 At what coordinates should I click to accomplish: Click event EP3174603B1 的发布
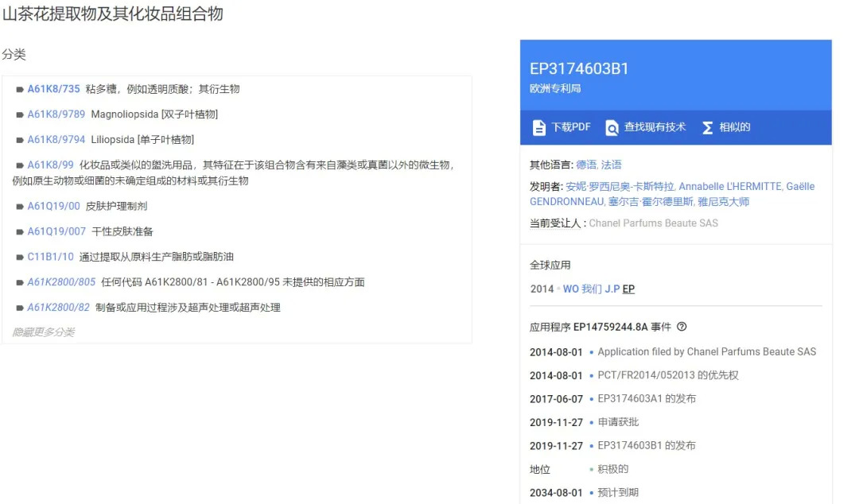pyautogui.click(x=647, y=446)
